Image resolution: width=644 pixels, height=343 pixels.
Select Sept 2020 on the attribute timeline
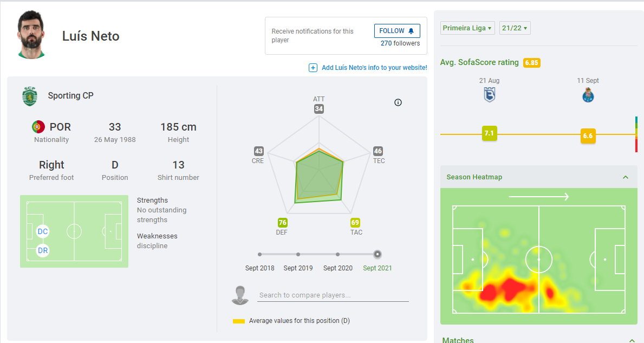(x=337, y=254)
